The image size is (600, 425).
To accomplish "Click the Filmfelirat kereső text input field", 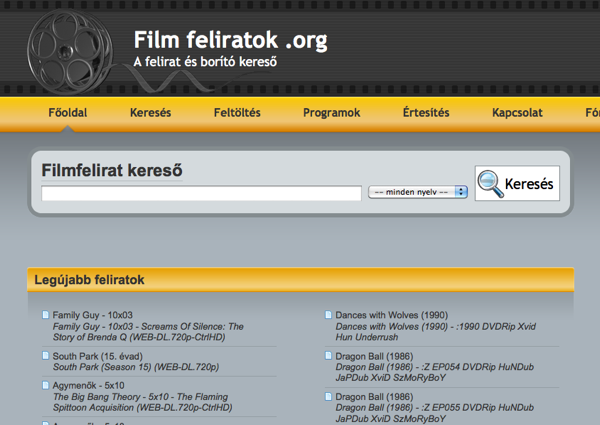I will click(x=201, y=193).
